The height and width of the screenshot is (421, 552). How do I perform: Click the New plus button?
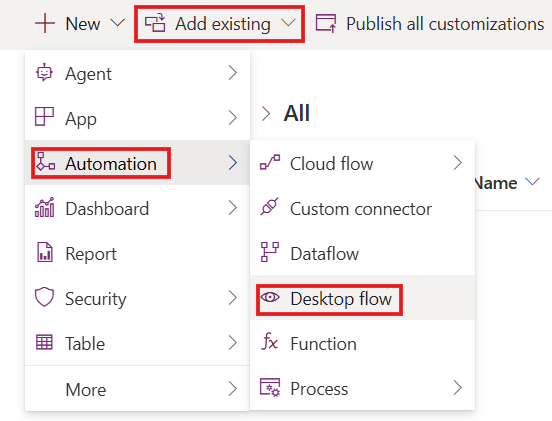45,24
